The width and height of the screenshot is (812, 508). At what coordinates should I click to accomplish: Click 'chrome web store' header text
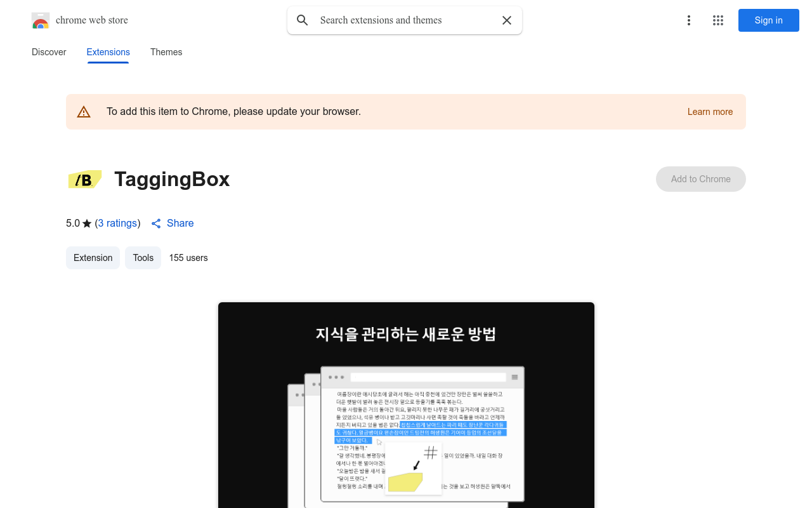pyautogui.click(x=92, y=20)
